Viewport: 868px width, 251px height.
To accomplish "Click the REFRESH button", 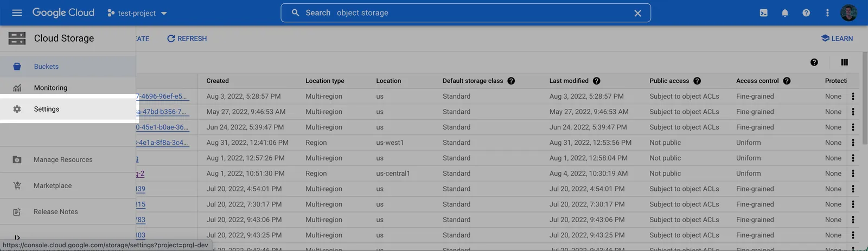I will coord(187,38).
